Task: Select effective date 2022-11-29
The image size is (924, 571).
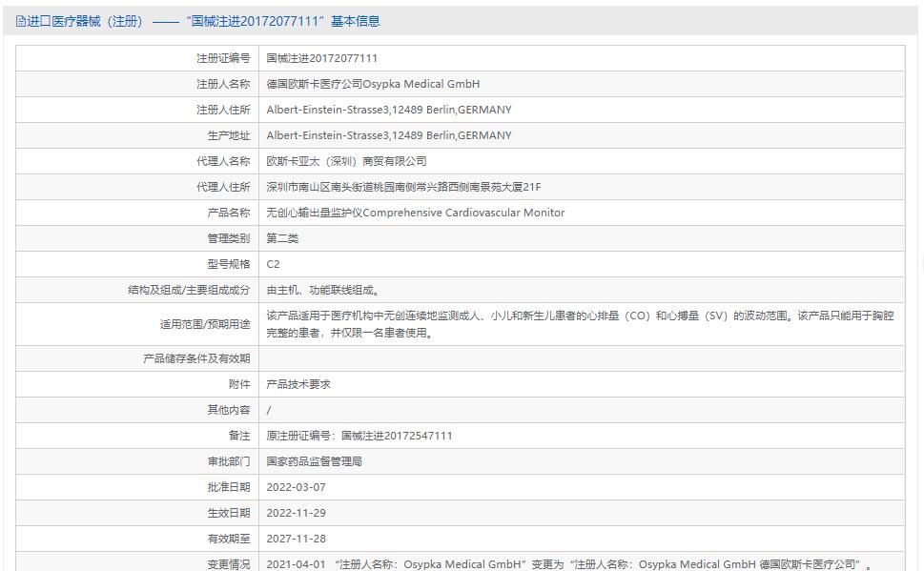Action: [296, 513]
